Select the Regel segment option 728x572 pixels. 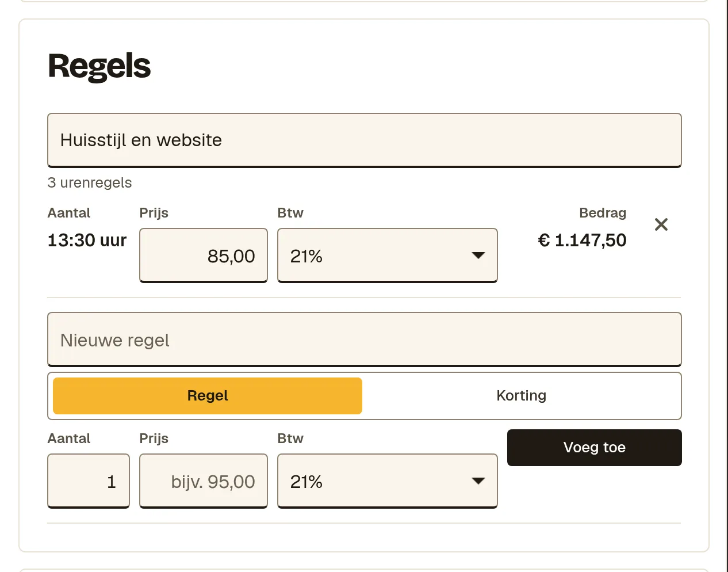(208, 396)
